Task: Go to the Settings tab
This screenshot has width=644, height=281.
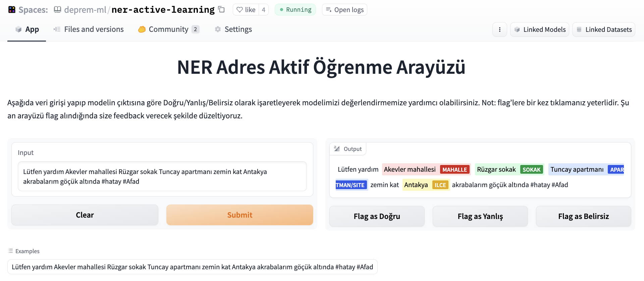Action: 233,30
